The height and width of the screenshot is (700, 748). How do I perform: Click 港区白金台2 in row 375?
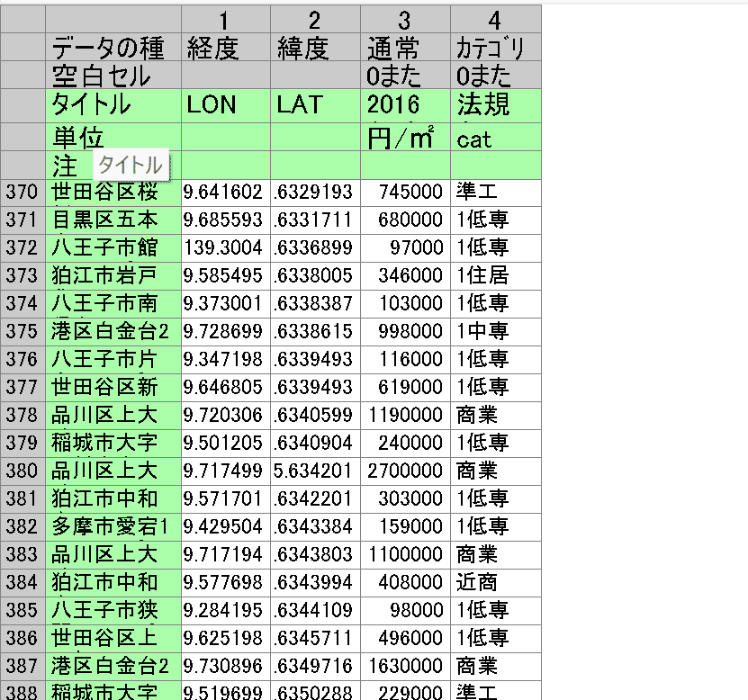pos(113,332)
